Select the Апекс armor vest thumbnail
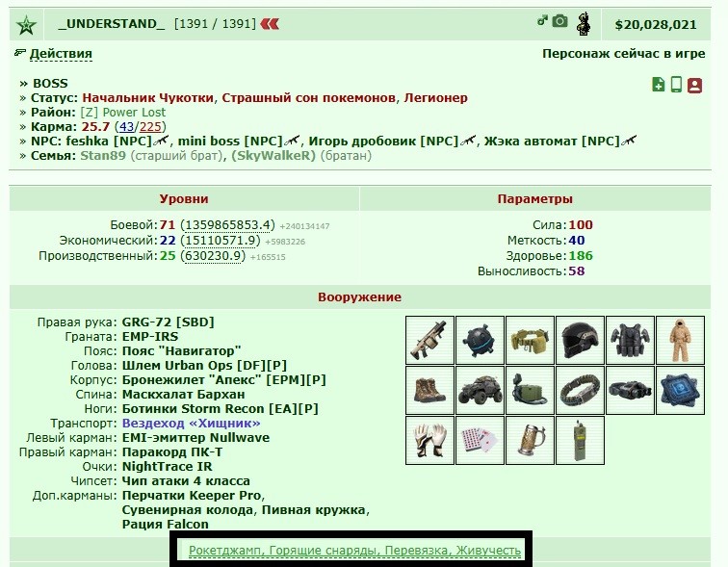 pos(631,340)
